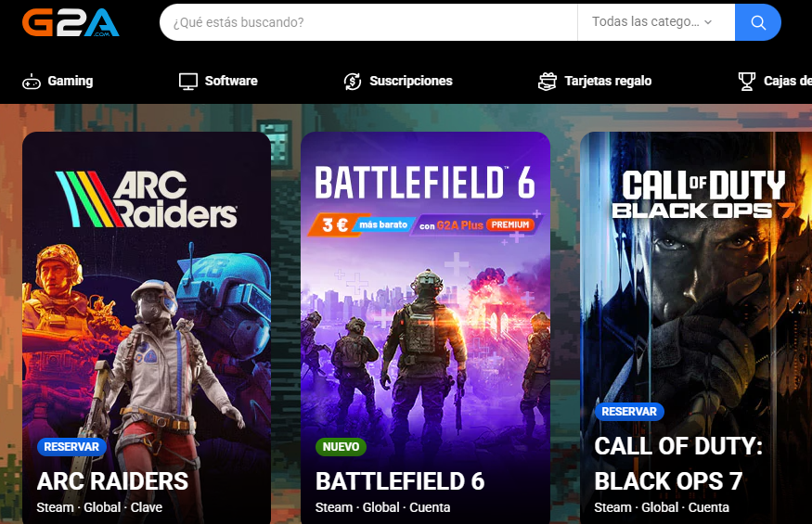Screen dimensions: 812x524
Task: Select 'Steam · Global · Cuenta' under Black Ops 7
Action: pos(662,507)
